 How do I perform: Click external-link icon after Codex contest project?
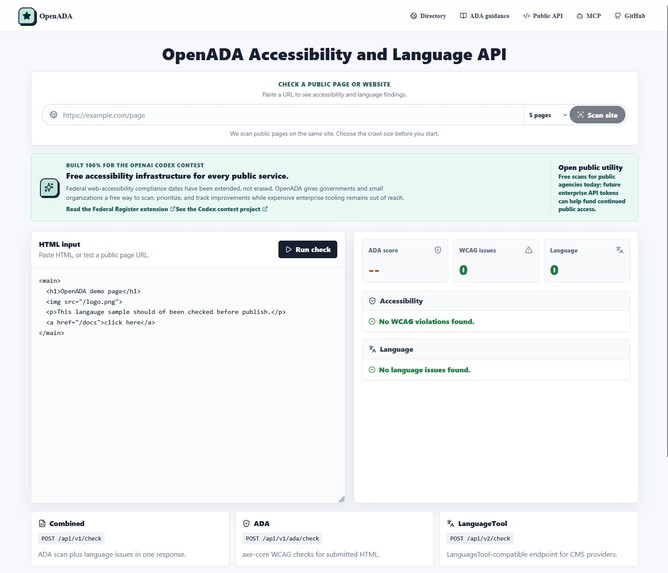coord(265,209)
